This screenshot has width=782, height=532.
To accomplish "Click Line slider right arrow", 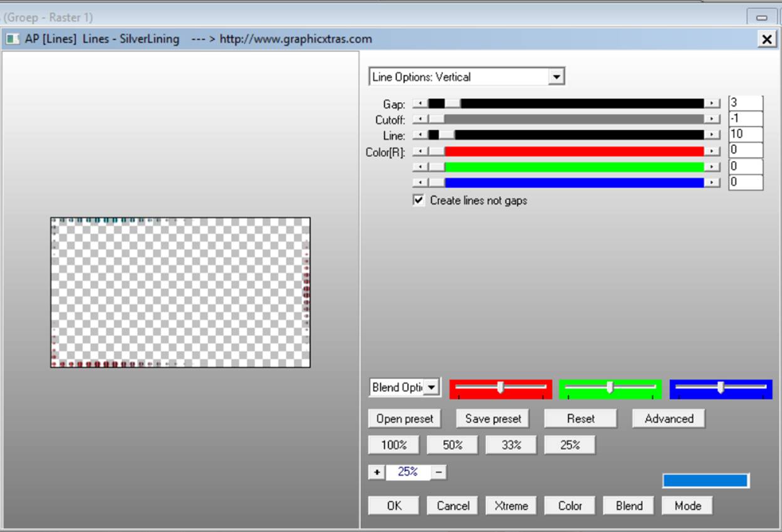I will tap(712, 135).
